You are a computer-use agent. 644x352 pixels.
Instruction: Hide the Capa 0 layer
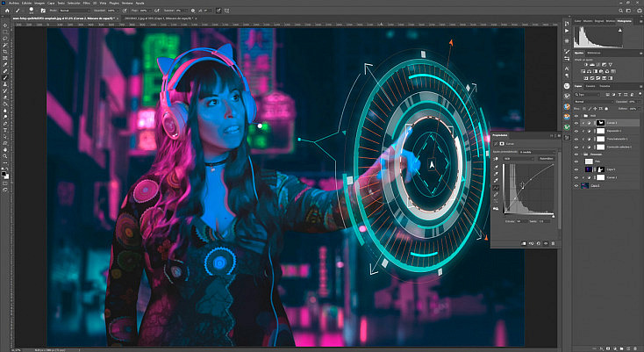pyautogui.click(x=576, y=185)
